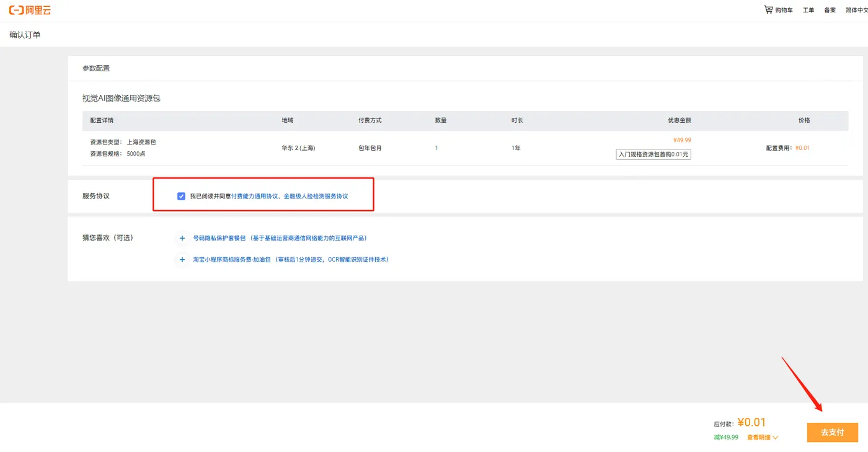Select the 华东 2 (上海) region cell
Viewport: 868px width, 452px height.
(298, 148)
